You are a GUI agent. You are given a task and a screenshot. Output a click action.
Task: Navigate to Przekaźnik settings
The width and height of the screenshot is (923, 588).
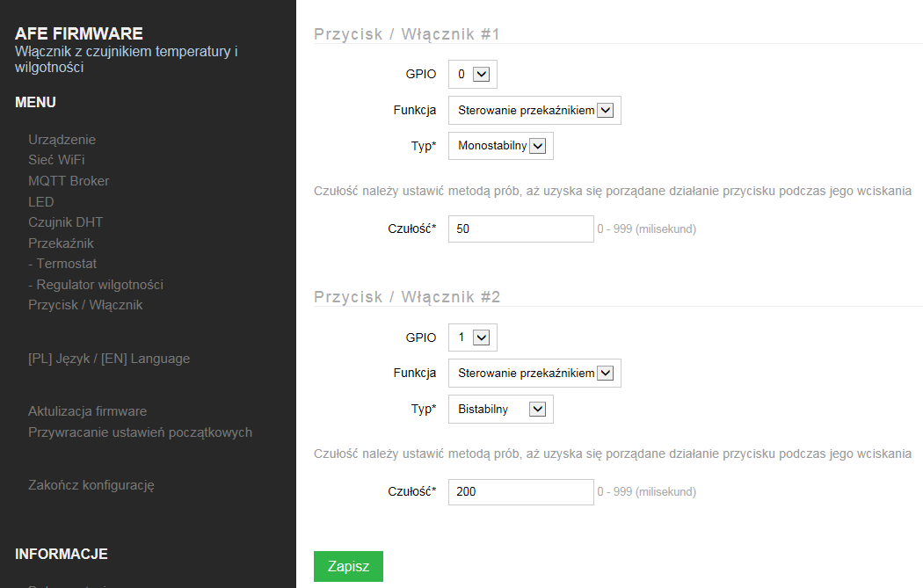61,243
